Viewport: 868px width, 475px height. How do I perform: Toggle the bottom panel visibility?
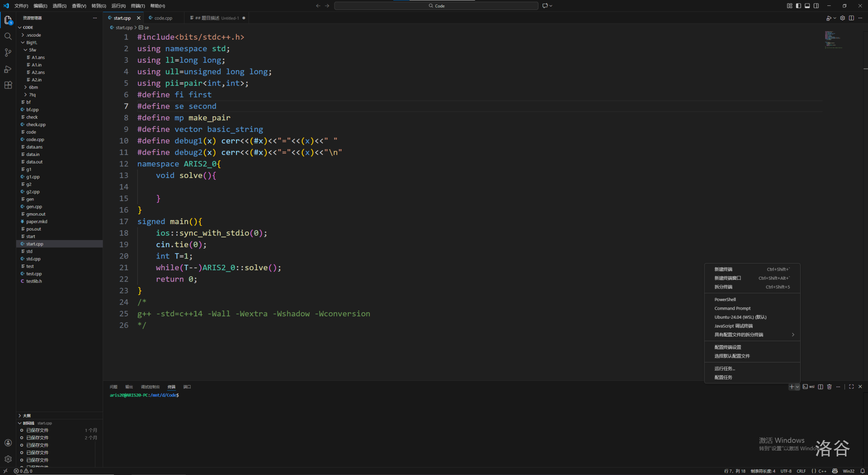tap(807, 6)
